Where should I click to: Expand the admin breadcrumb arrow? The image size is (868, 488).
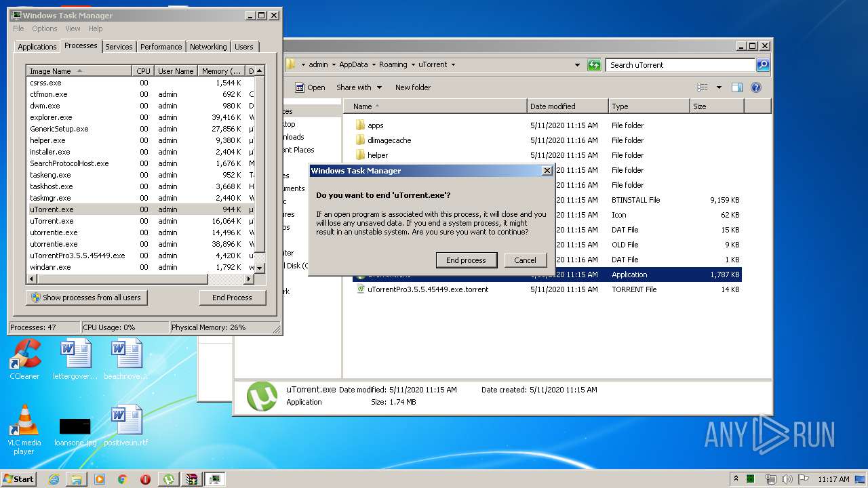click(x=333, y=65)
